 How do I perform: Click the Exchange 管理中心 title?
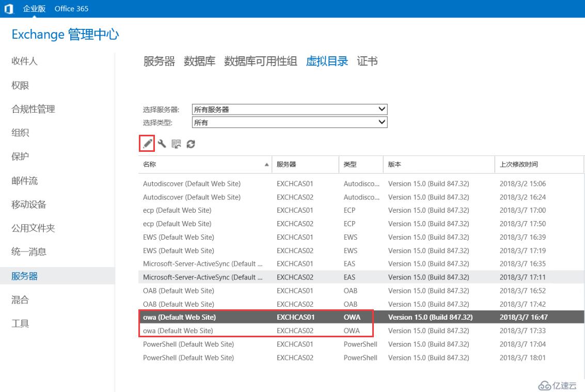pos(65,35)
